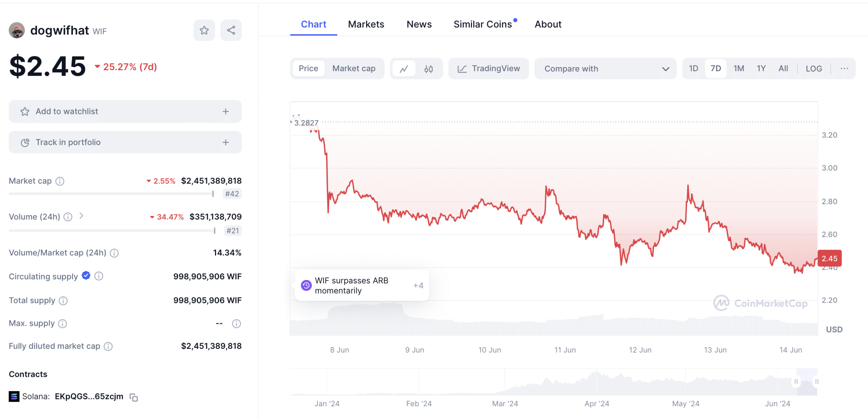Click Total supply info icon

coord(63,301)
